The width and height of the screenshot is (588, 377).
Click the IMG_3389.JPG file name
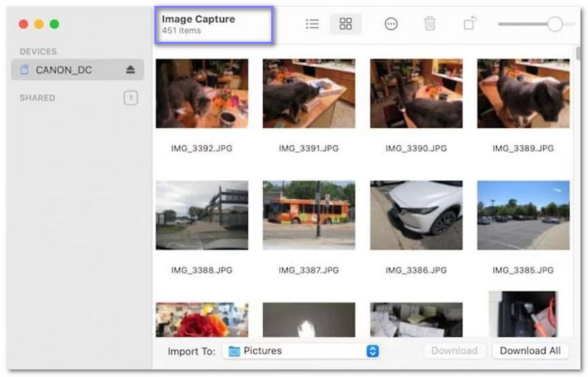(523, 148)
